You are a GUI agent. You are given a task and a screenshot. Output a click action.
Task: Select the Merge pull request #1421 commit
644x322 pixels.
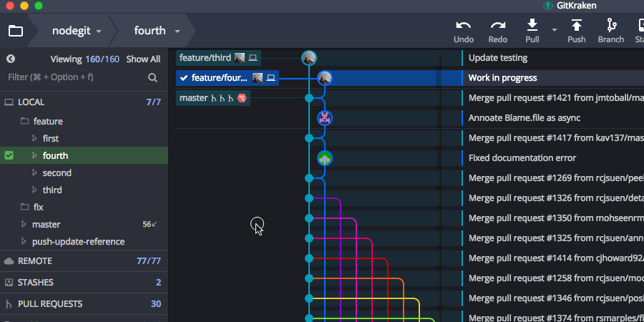(x=556, y=98)
